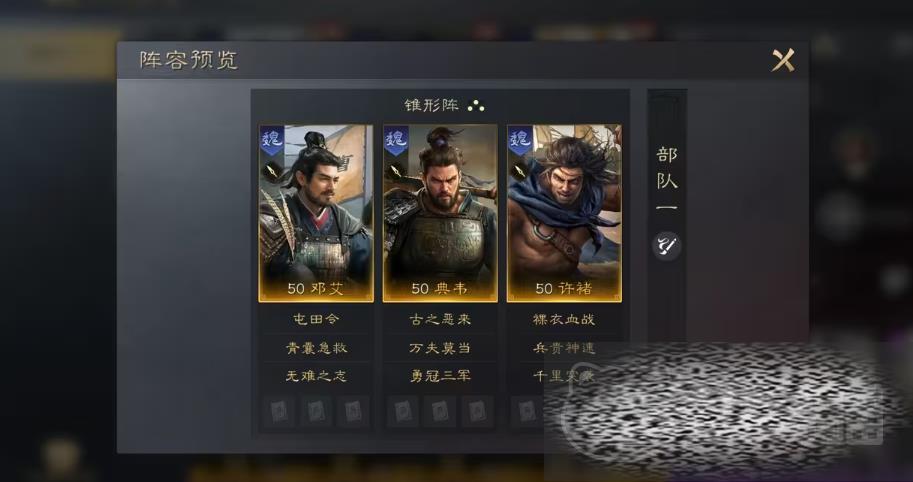Click the first empty slot under 邓艾
Viewport: 913px width, 482px height.
point(279,412)
